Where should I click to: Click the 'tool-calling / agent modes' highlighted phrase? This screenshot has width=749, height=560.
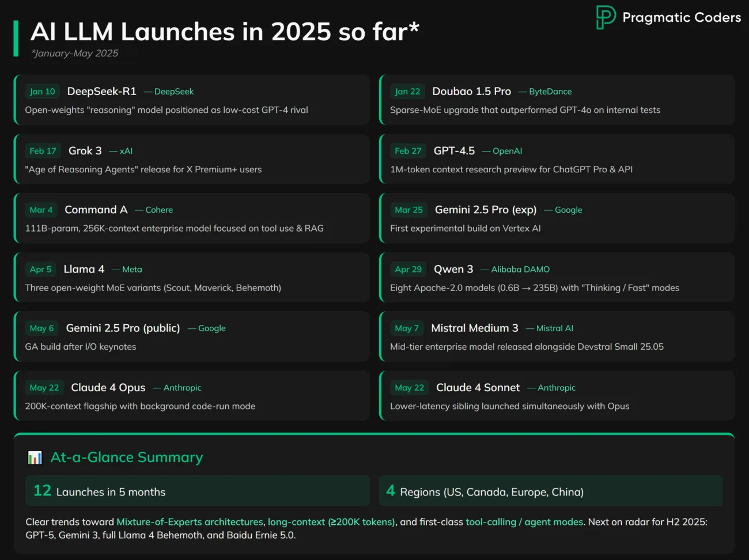[524, 522]
